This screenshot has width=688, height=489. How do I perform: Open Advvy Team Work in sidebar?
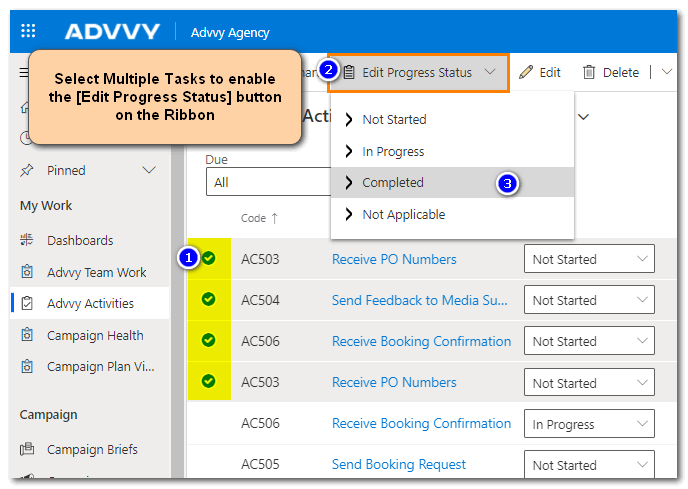96,272
